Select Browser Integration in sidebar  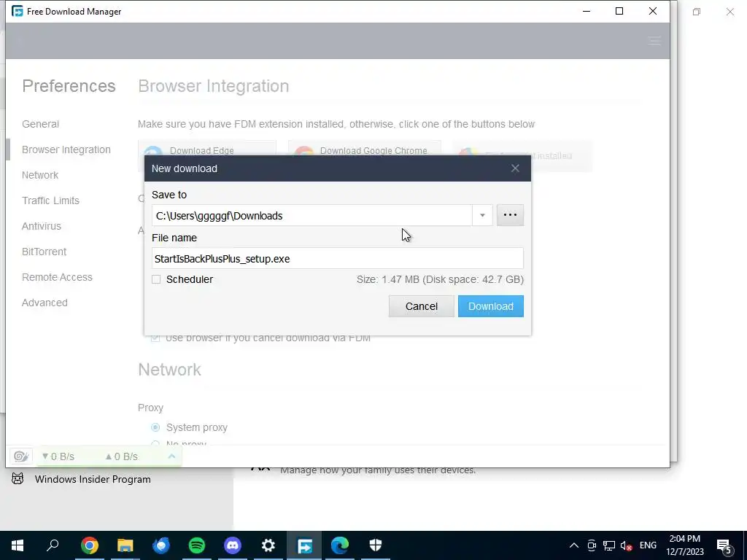pyautogui.click(x=66, y=149)
